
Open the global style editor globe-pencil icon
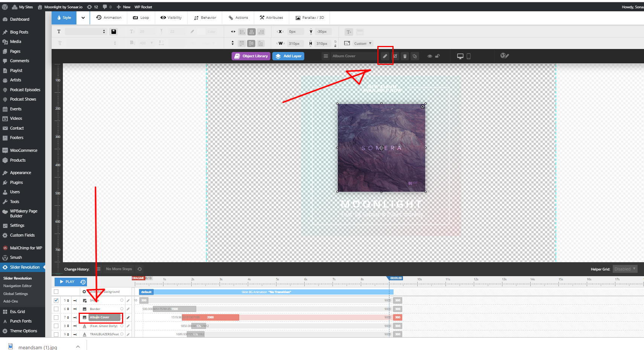[505, 56]
